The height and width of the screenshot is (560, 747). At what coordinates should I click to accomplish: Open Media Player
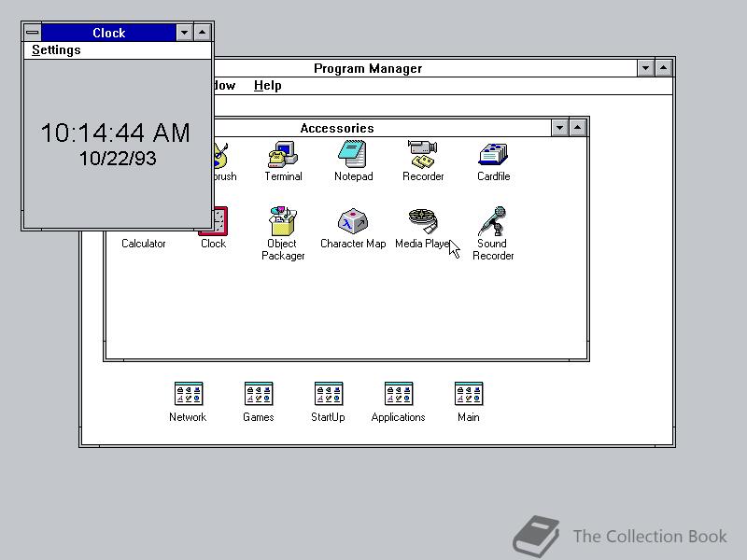point(423,222)
